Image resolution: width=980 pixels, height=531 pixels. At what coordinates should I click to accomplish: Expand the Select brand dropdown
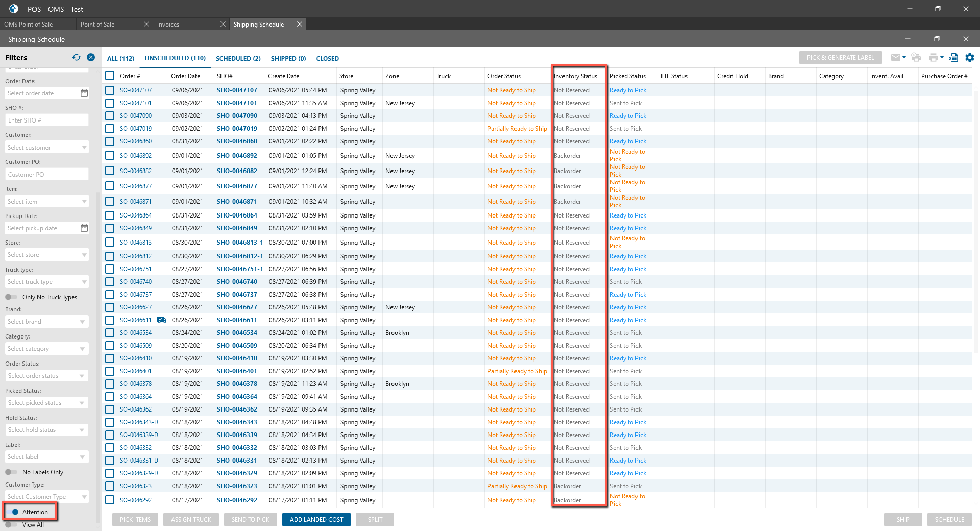pos(47,322)
